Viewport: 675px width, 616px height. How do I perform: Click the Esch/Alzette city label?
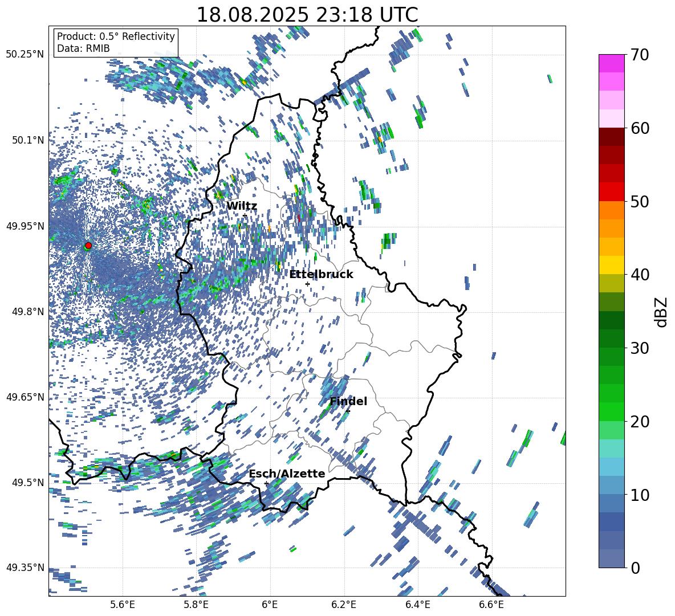click(x=287, y=474)
